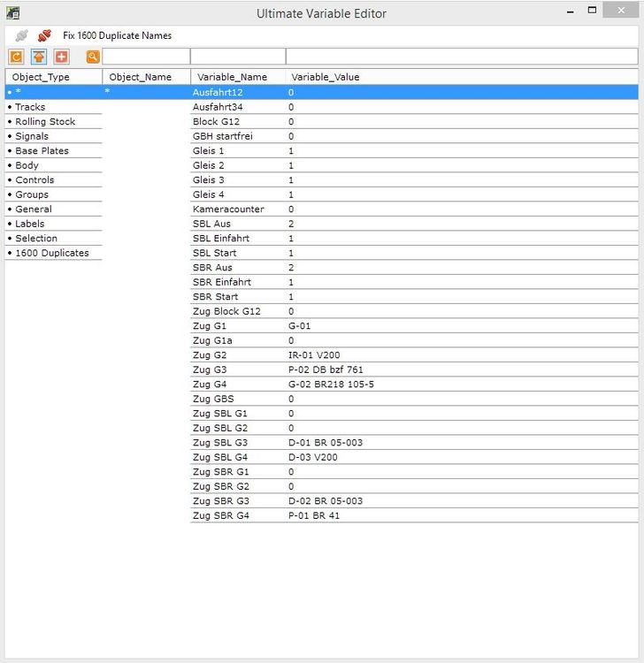Select the SBL Einfahrt variable

point(221,239)
